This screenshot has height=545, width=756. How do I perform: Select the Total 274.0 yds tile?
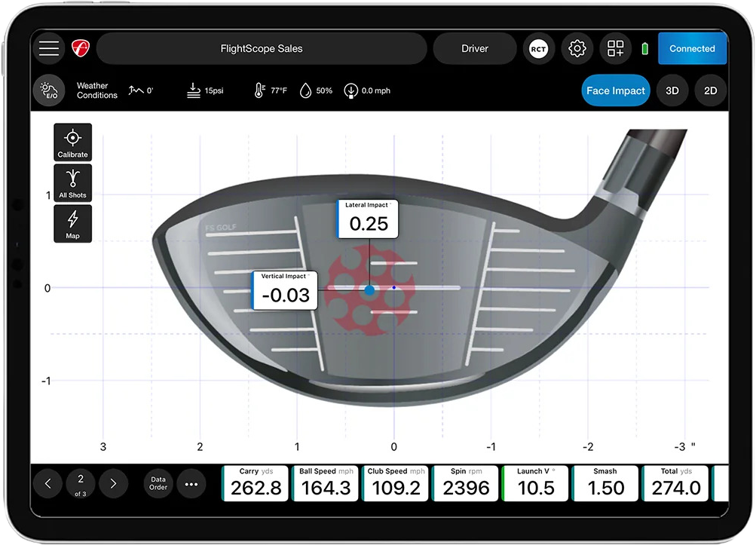pyautogui.click(x=675, y=483)
